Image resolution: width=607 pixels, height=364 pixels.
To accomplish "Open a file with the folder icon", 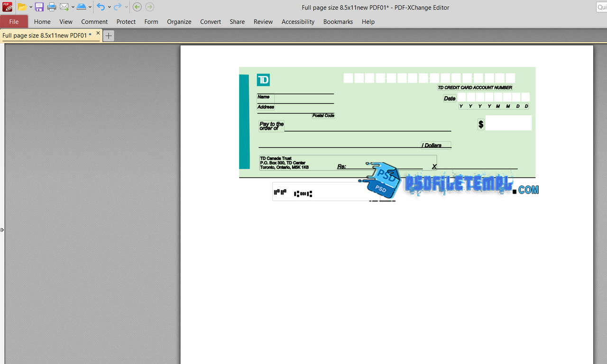I will (x=22, y=7).
